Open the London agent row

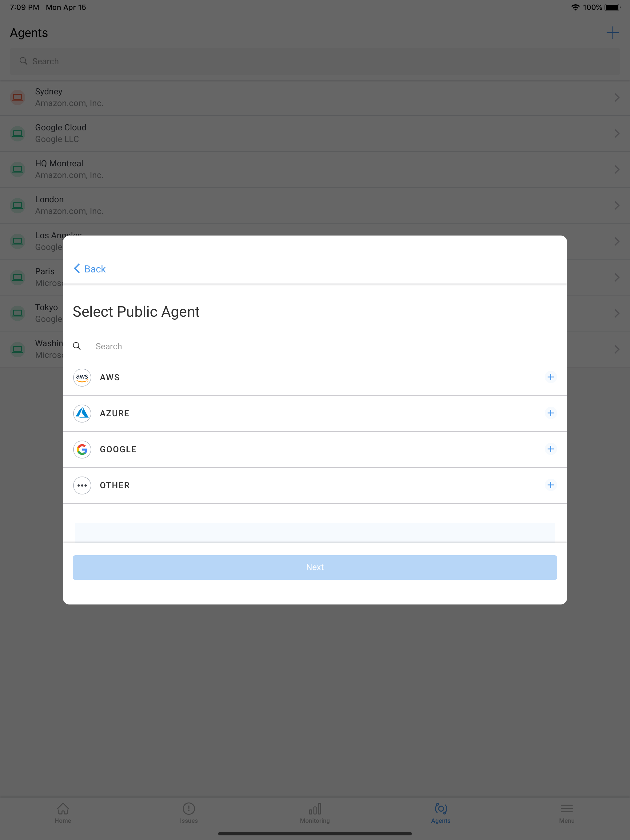pyautogui.click(x=315, y=205)
